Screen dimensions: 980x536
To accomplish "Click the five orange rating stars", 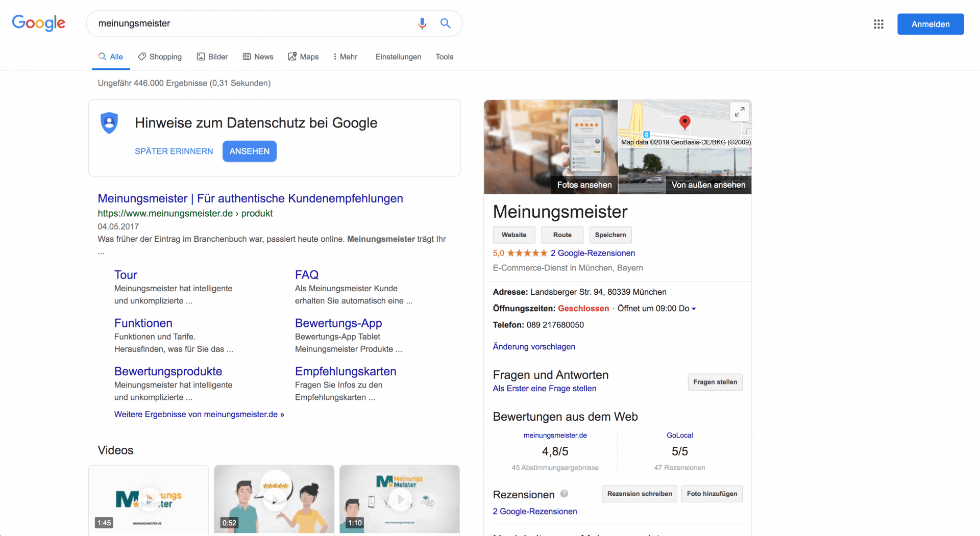I will point(527,253).
